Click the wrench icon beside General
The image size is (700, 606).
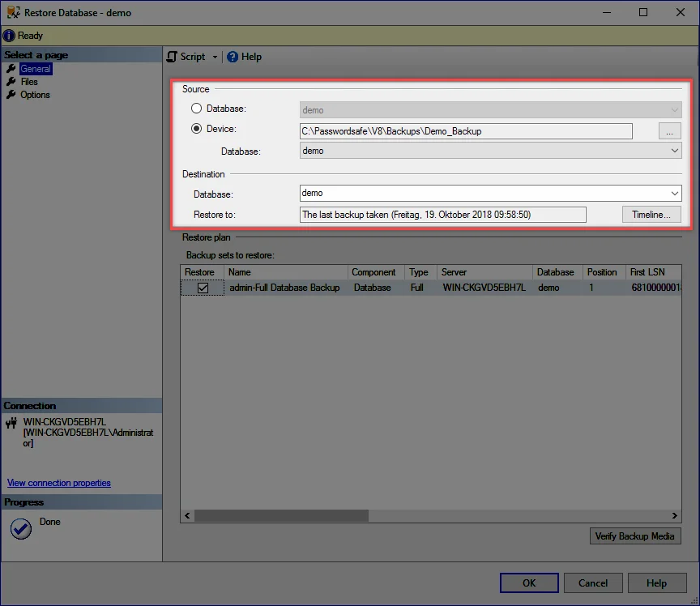[11, 69]
